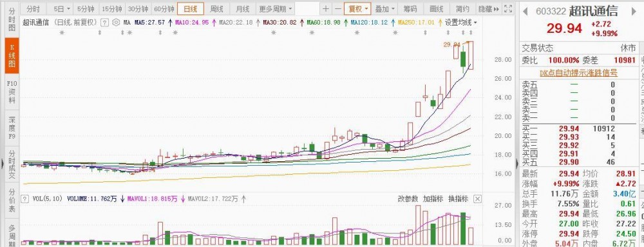
Task: Open 深度F9 sidebar panel
Action: (x=12, y=128)
